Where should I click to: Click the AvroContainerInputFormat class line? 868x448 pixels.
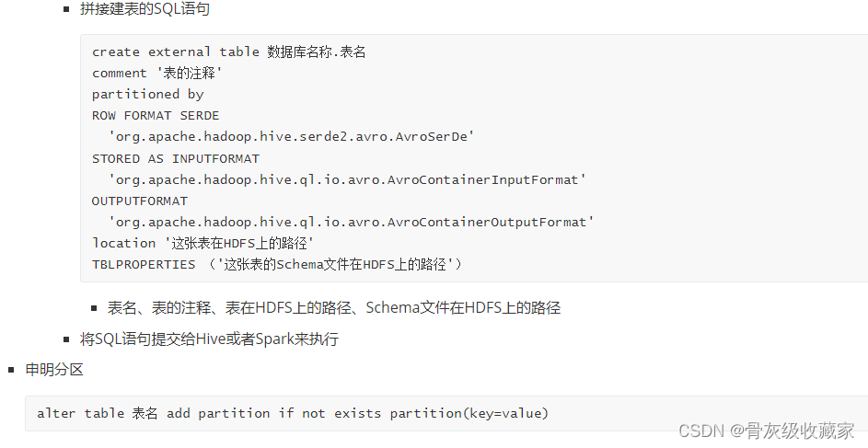tap(347, 179)
